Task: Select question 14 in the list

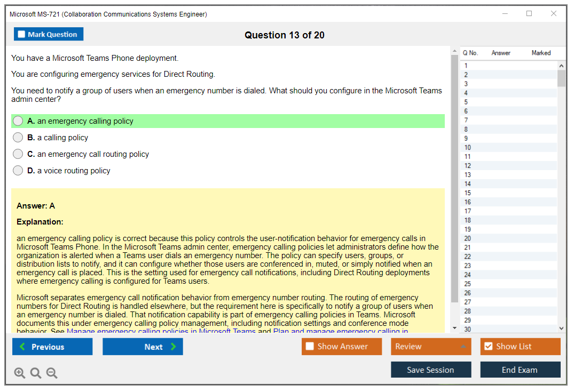Action: pyautogui.click(x=509, y=184)
